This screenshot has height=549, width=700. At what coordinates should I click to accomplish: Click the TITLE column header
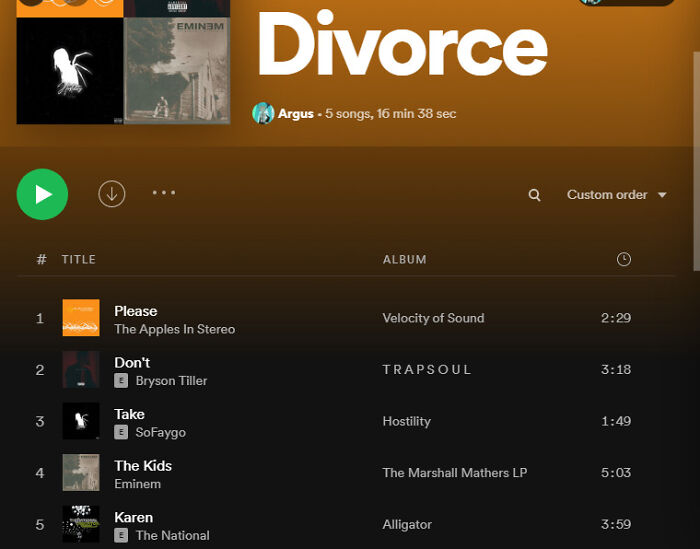click(79, 259)
